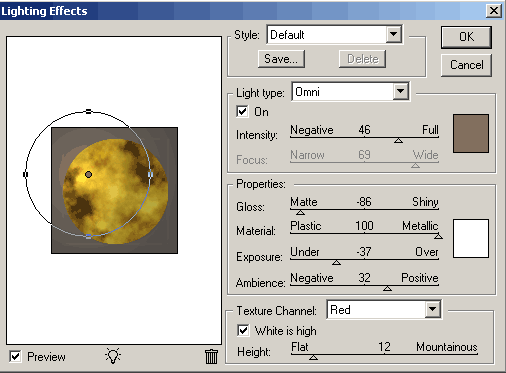Close the Lighting Effects dialog
506x373 pixels.
point(494,11)
